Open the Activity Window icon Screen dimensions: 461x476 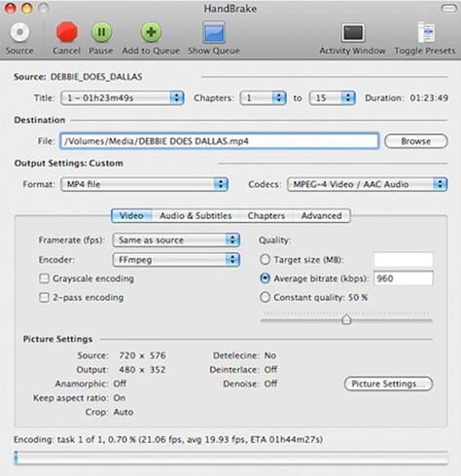click(353, 33)
